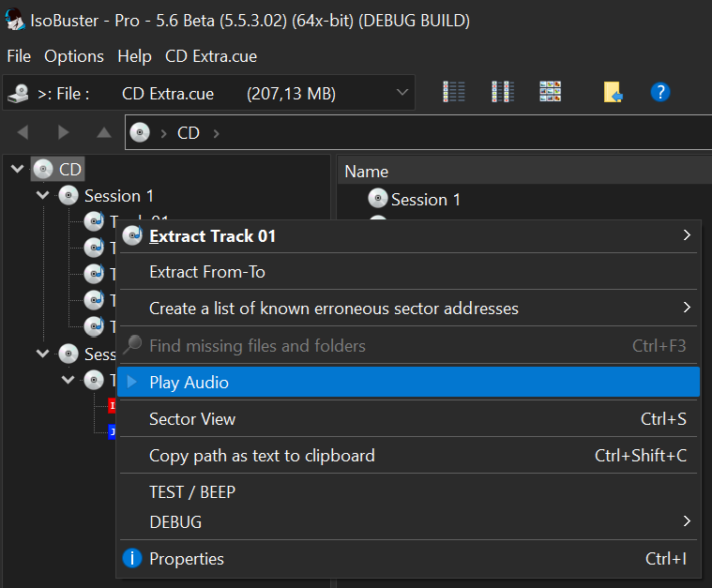Viewport: 712px width, 588px height.
Task: Click the Session 1 disc icon in file list
Action: point(378,199)
